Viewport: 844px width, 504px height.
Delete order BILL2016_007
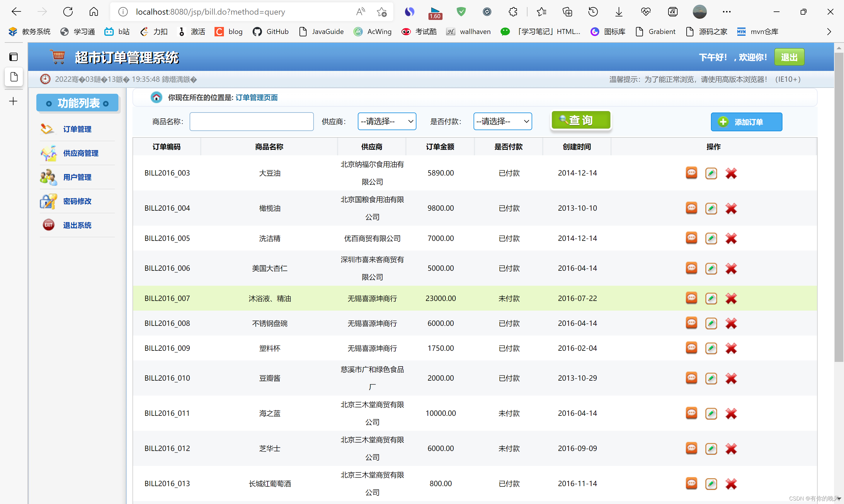pyautogui.click(x=731, y=298)
